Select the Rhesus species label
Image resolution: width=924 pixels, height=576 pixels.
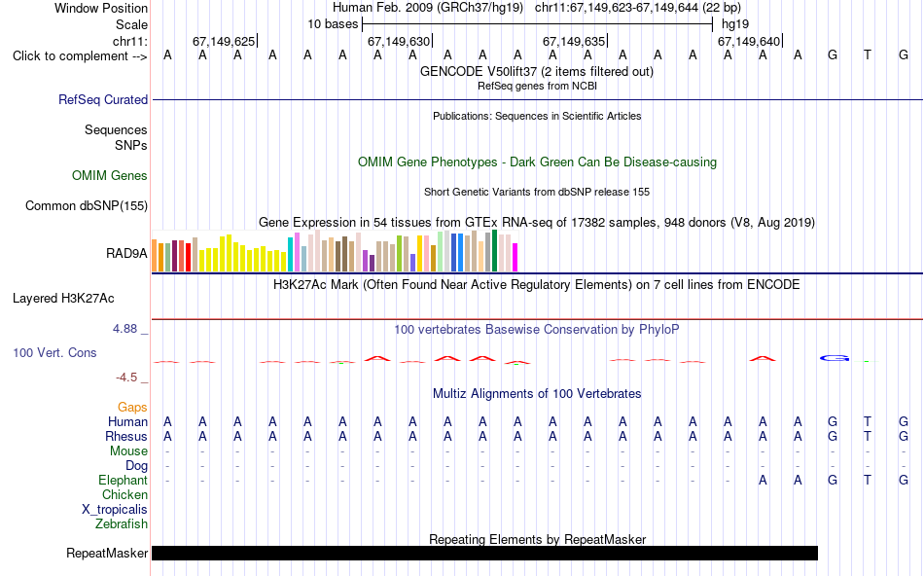[x=126, y=436]
